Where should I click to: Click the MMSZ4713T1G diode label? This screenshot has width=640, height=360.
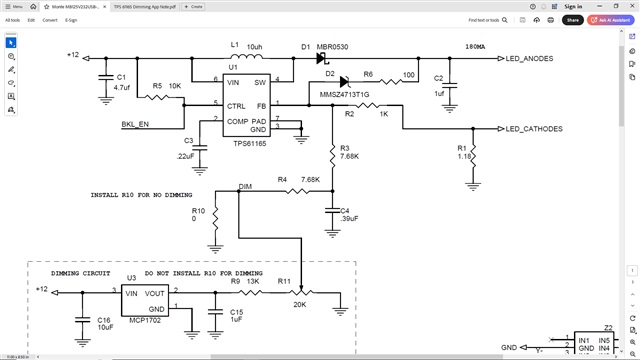point(344,95)
